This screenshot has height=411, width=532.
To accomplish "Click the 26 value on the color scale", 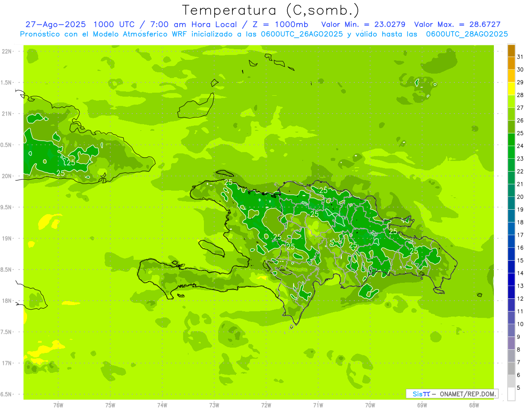I will (520, 120).
